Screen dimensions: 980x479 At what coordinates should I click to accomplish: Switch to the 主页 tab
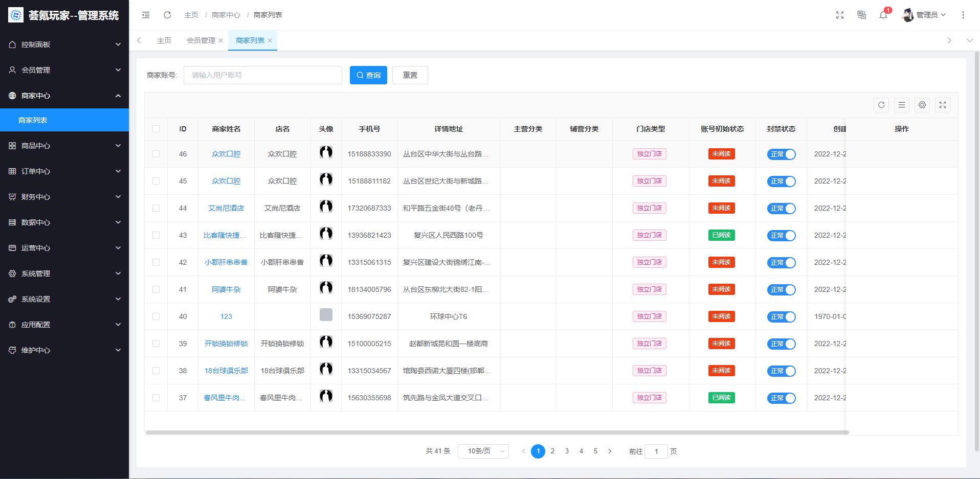[x=164, y=40]
